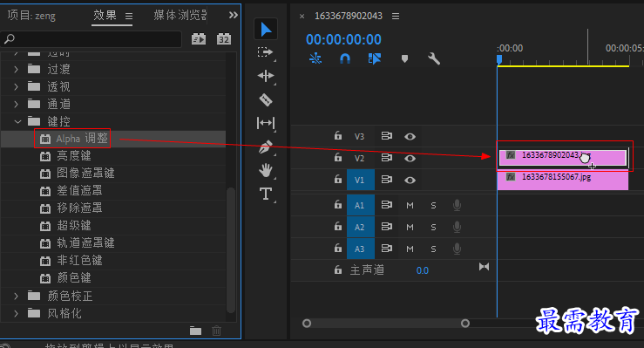Screen dimensions: 644x348
Task: Toggle sync lock on A1 track
Action: coord(386,205)
